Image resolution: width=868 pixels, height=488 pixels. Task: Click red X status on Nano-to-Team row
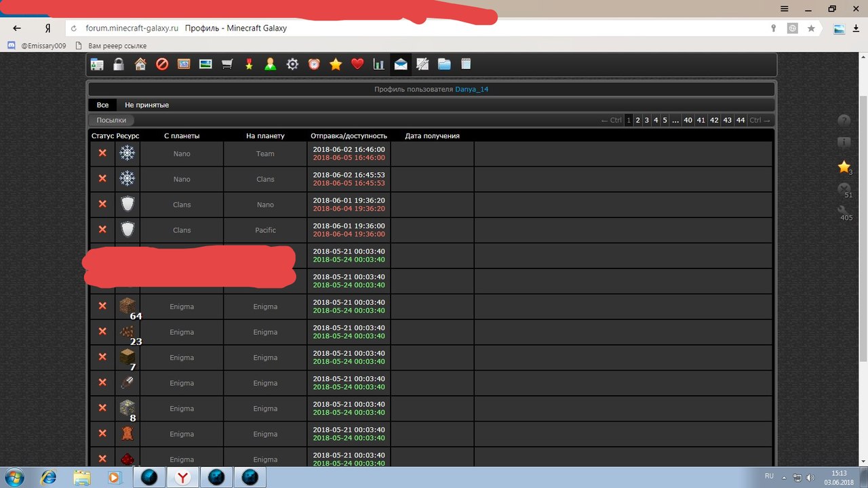point(102,153)
